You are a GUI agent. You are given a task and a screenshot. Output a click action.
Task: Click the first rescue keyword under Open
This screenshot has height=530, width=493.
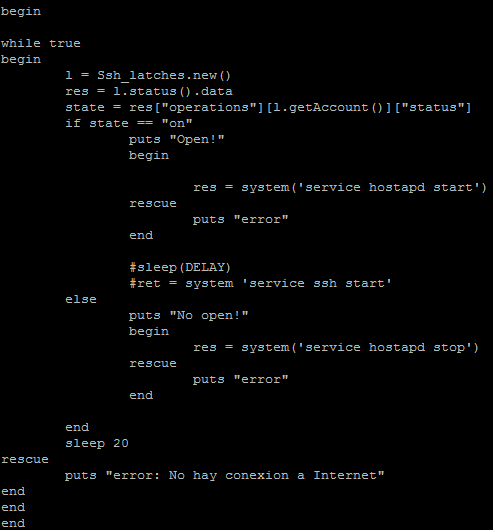(x=153, y=203)
